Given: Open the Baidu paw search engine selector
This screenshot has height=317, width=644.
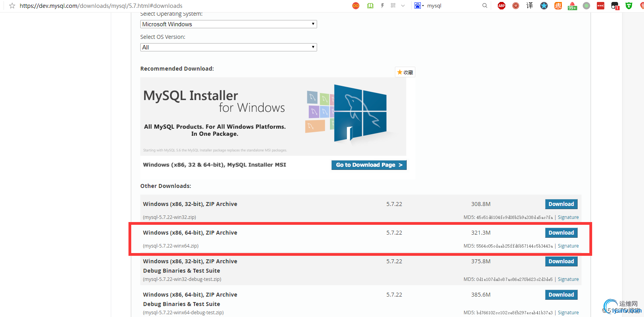Looking at the screenshot, I should coord(419,5).
